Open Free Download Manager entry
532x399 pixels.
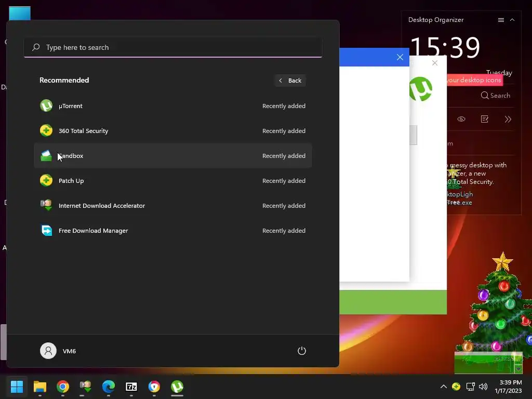(172, 231)
